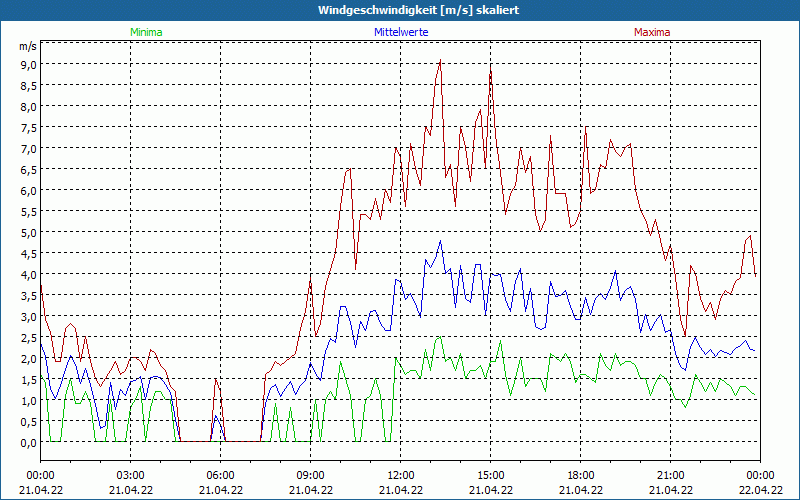
Task: Click the 3,5 y-axis value
Action: tap(28, 295)
